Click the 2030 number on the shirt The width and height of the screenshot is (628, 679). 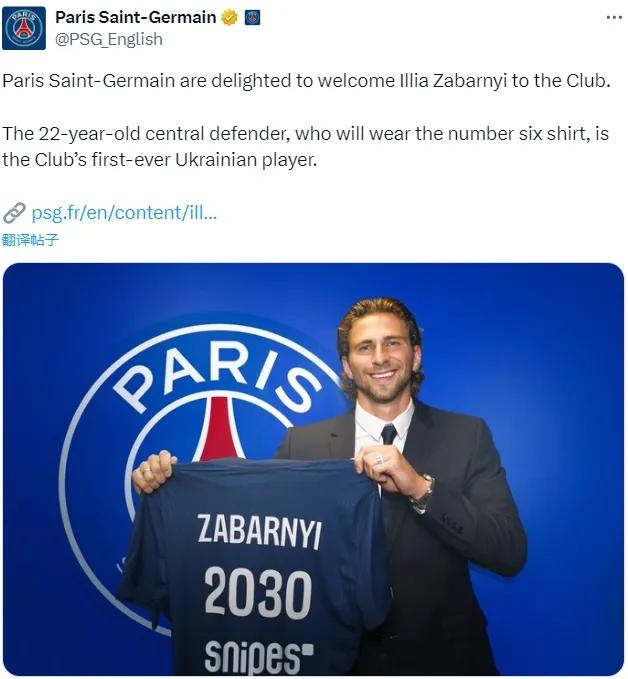pos(258,592)
